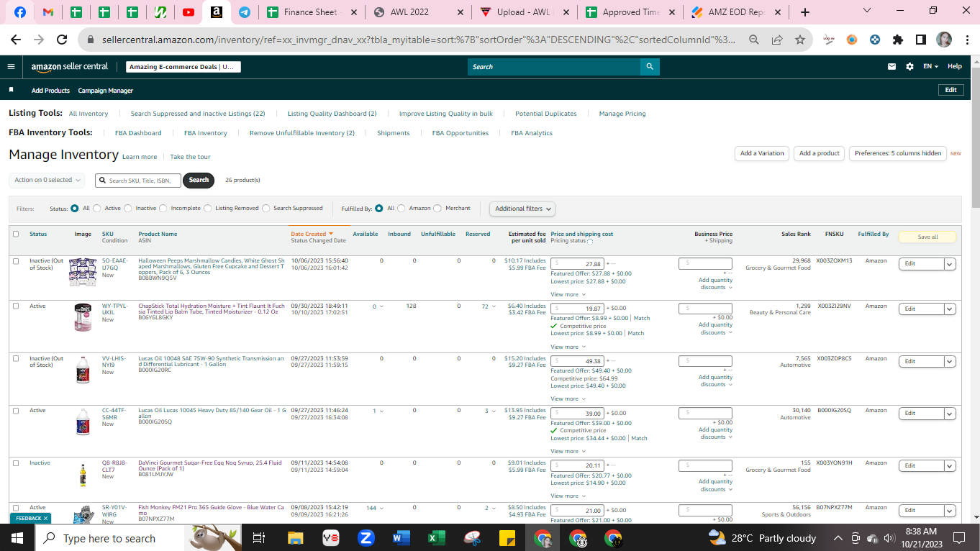Tick the checkbox for the ChapStick row

[x=16, y=306]
